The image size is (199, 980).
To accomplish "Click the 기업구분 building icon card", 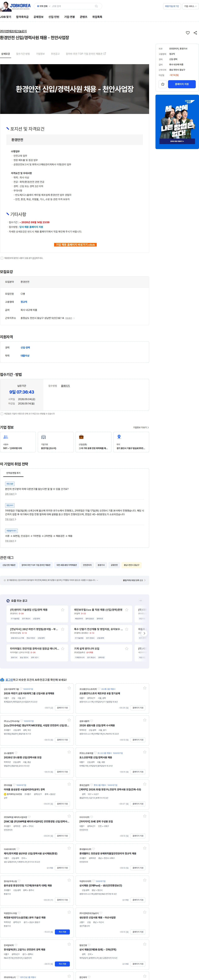I will point(56,442).
